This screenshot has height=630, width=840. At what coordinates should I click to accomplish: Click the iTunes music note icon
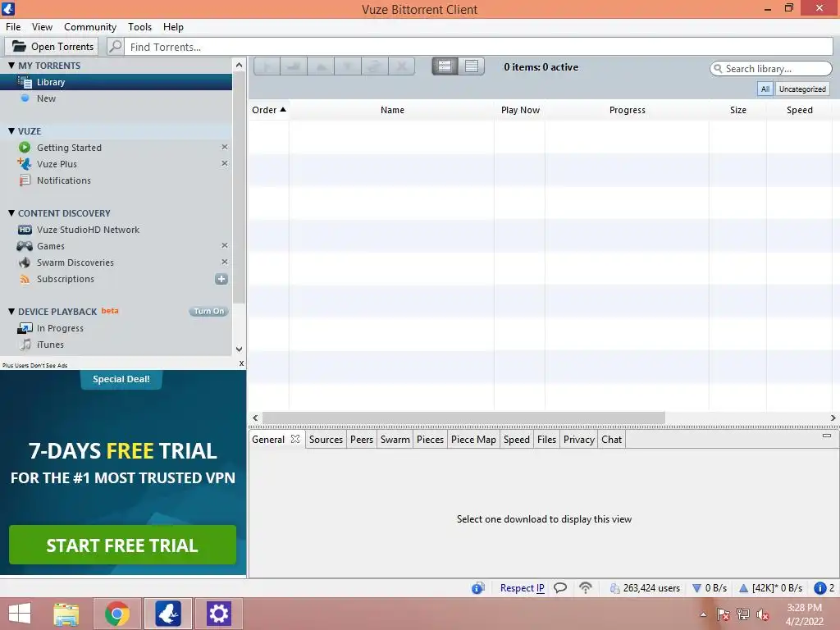pos(25,344)
